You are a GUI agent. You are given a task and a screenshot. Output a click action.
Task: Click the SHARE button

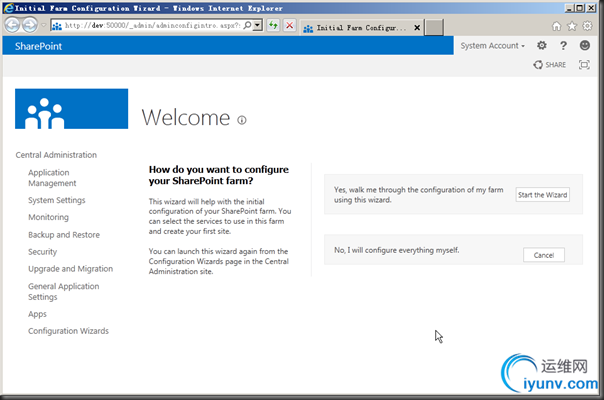coord(550,65)
